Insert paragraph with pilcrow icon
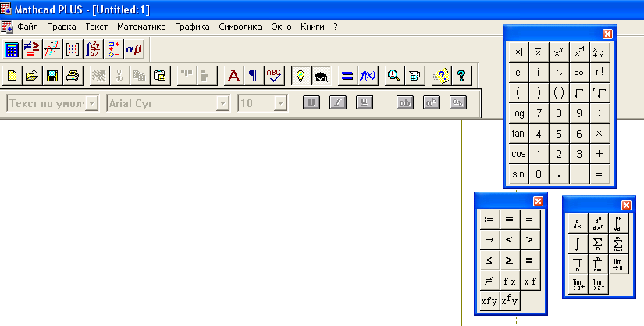The width and height of the screenshot is (644, 326). click(254, 76)
